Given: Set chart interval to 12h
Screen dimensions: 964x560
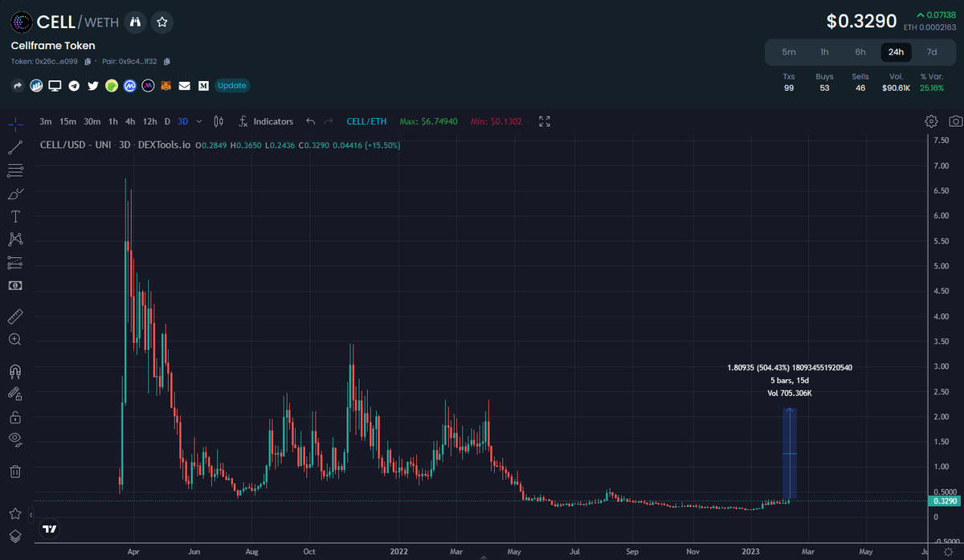Looking at the screenshot, I should [149, 121].
